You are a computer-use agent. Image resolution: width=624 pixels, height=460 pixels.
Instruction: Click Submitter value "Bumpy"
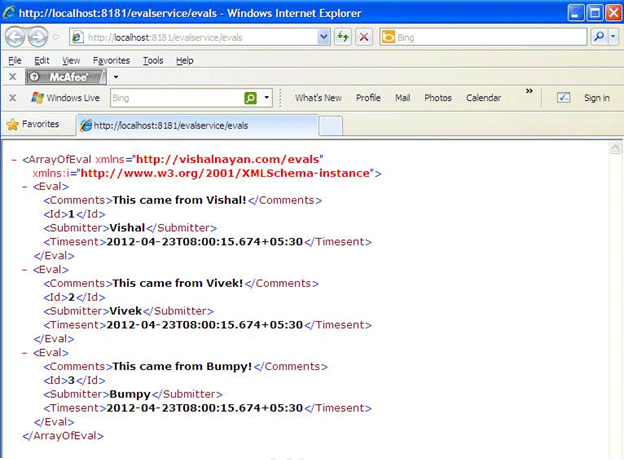coord(130,394)
